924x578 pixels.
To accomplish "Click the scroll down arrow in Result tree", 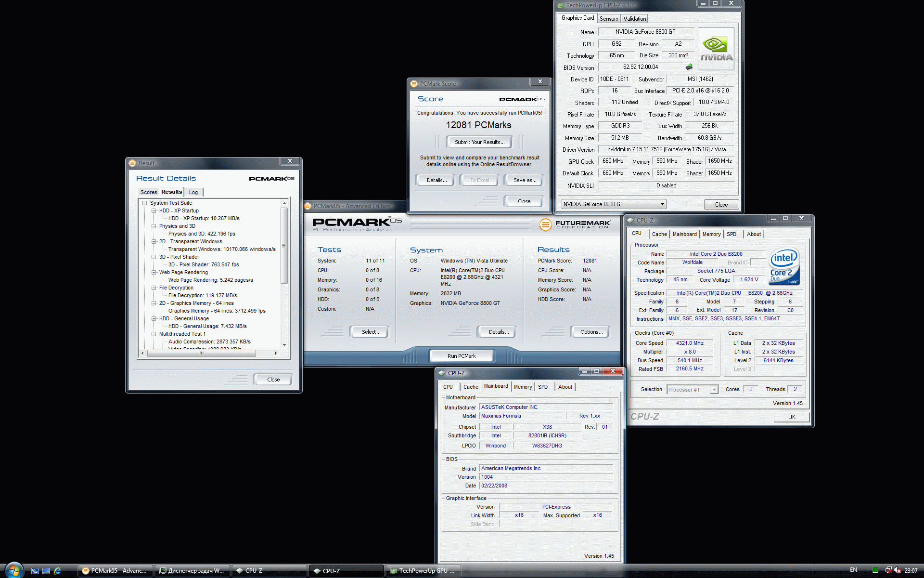I will [284, 345].
